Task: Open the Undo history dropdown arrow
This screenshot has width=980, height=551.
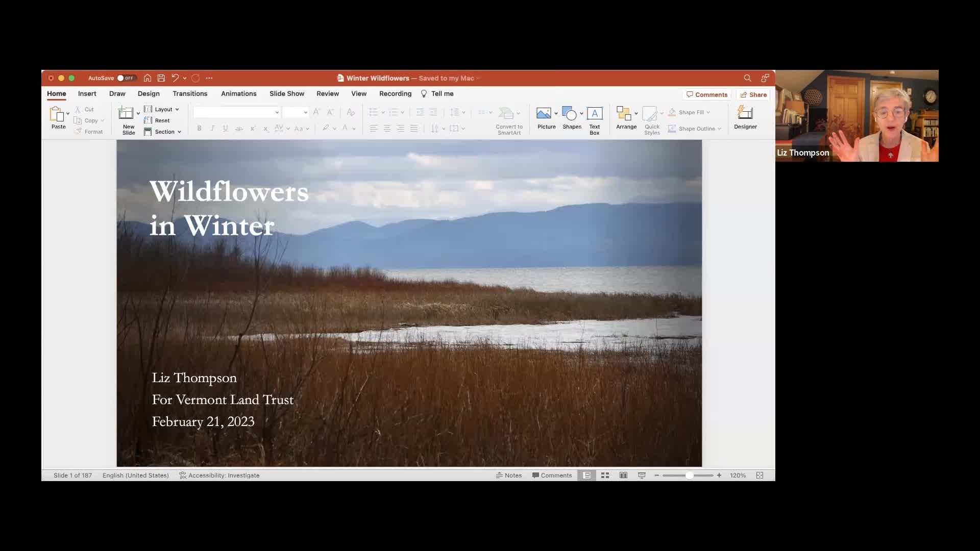Action: (x=185, y=78)
